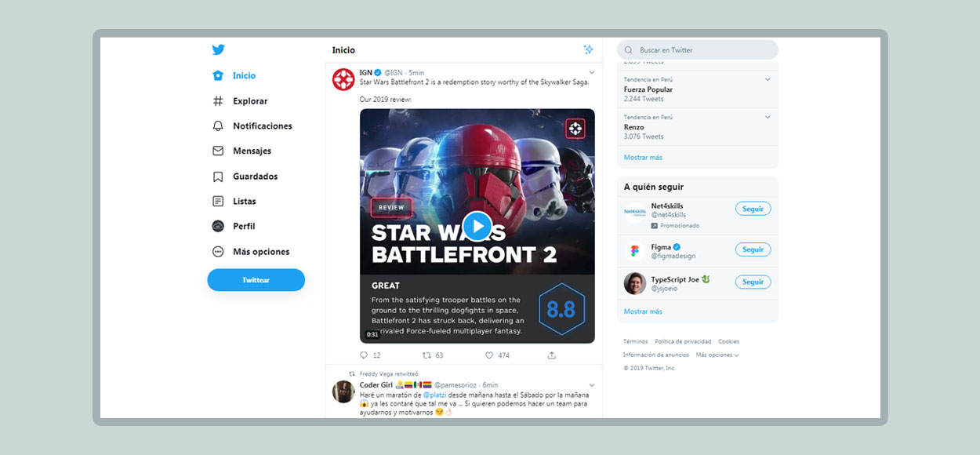The width and height of the screenshot is (980, 455).
Task: Click the list icon for Listas
Action: tap(218, 202)
